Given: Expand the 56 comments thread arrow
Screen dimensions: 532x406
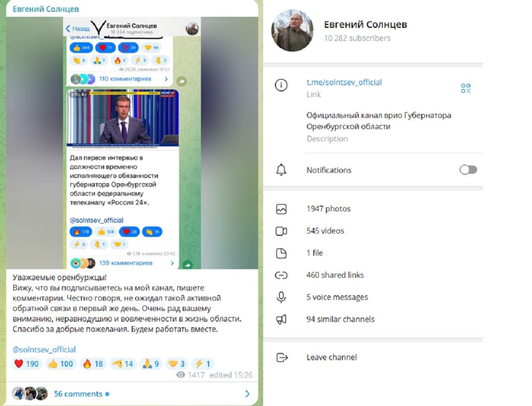Looking at the screenshot, I should click(248, 393).
